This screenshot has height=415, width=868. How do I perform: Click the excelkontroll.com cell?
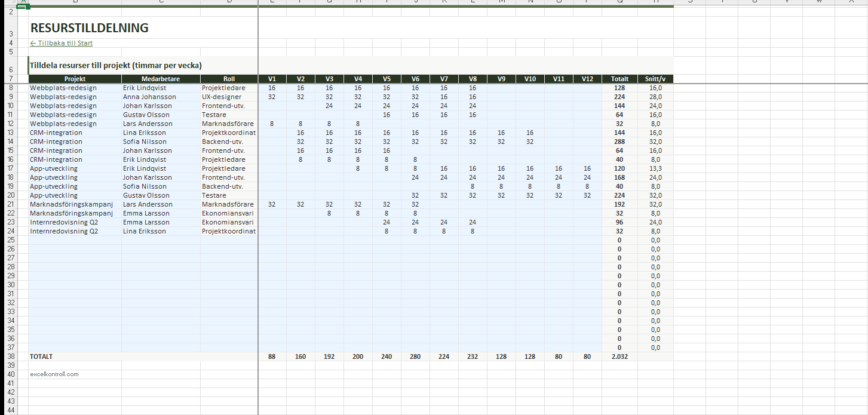54,374
